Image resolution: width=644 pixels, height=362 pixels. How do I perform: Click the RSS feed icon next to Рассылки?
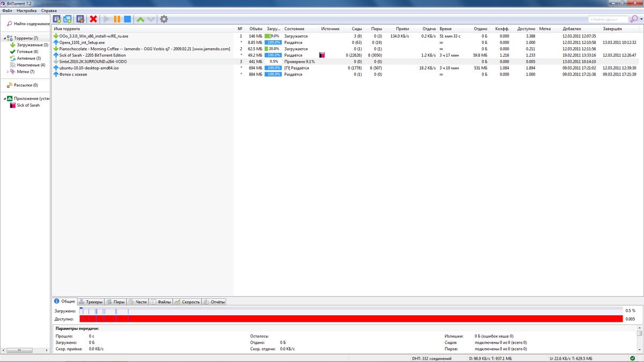click(10, 85)
